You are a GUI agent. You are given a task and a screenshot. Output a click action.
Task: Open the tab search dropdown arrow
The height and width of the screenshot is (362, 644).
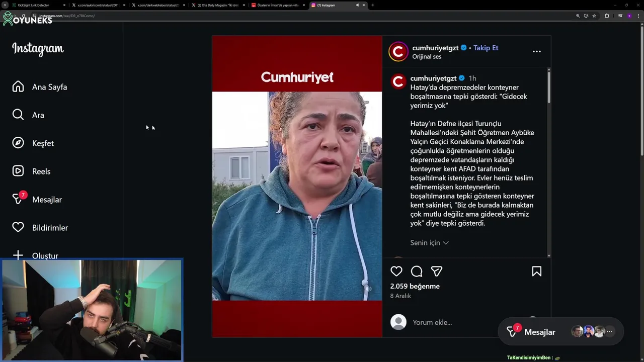[x=5, y=5]
